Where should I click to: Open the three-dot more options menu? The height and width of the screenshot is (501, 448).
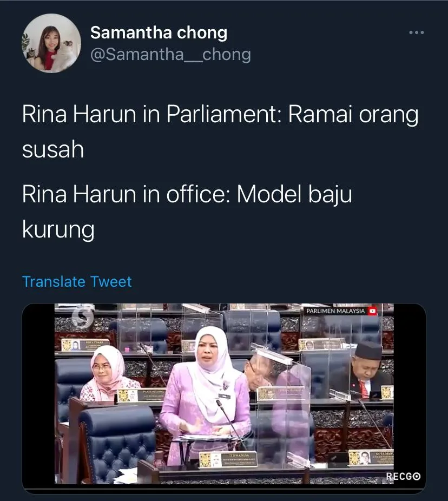tap(417, 32)
